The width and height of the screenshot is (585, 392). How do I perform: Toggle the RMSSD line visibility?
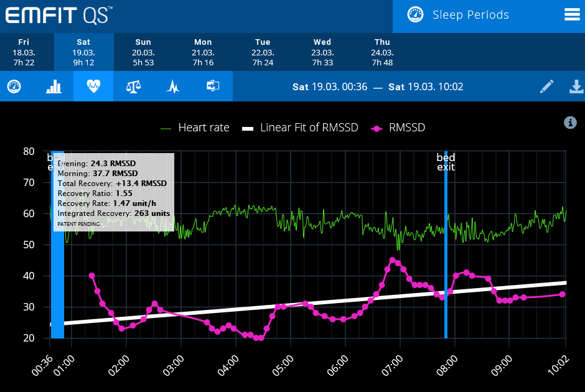point(404,128)
